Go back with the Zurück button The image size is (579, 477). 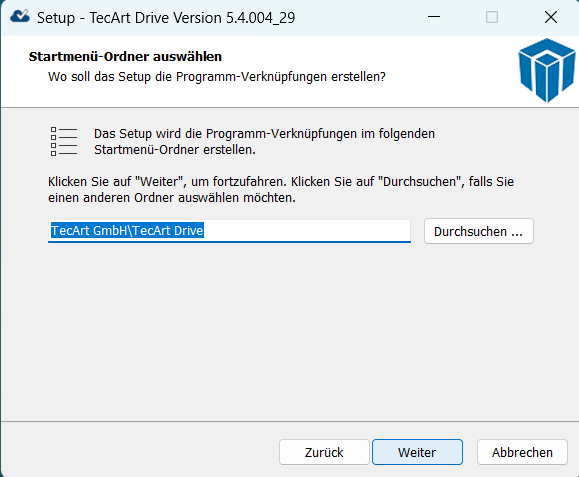324,452
